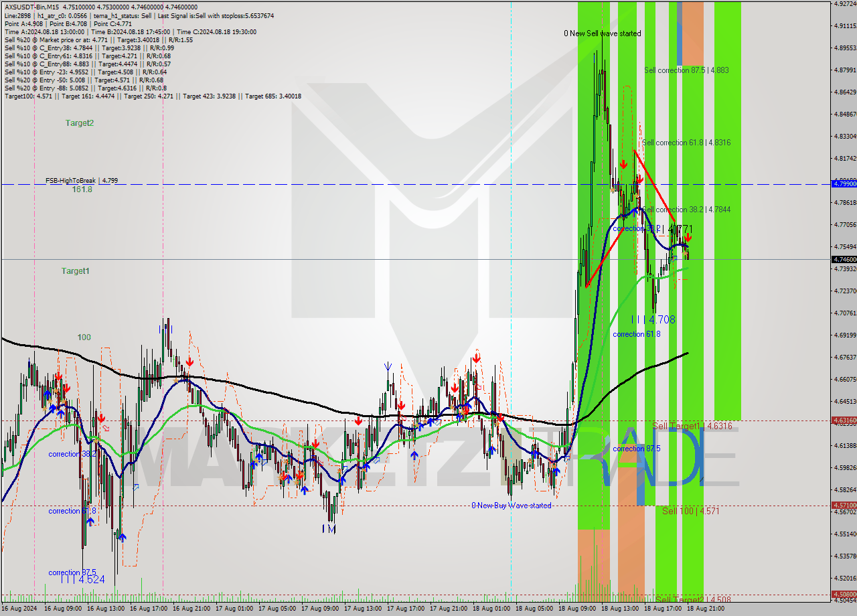Click the 4.84865 price axis label

[846, 114]
